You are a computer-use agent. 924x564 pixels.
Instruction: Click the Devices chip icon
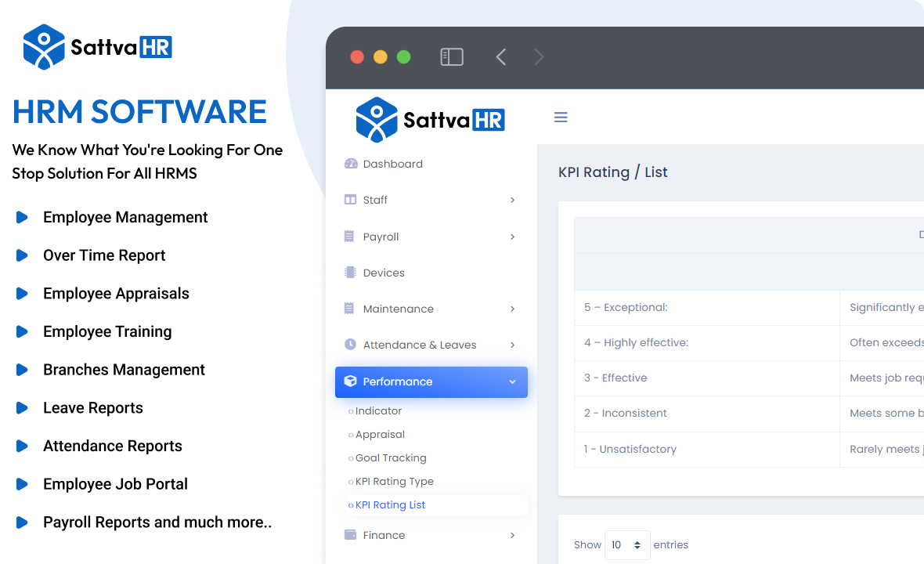pos(351,273)
